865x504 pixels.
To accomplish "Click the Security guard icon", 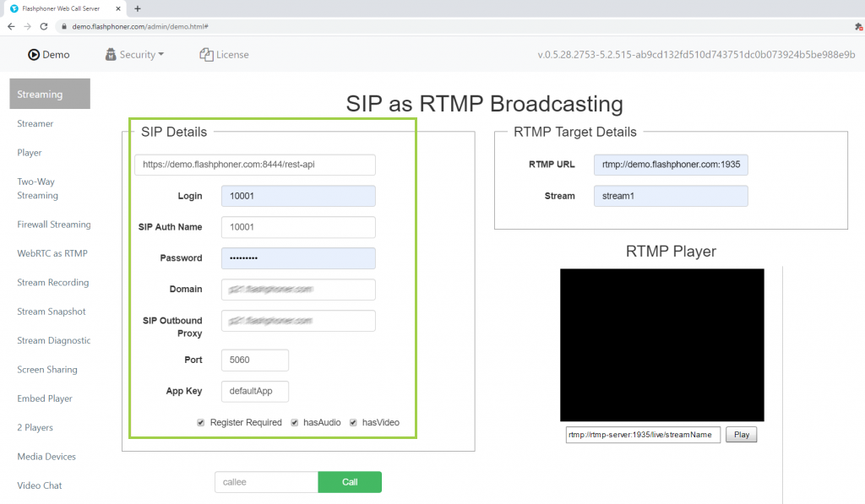I will (x=111, y=55).
